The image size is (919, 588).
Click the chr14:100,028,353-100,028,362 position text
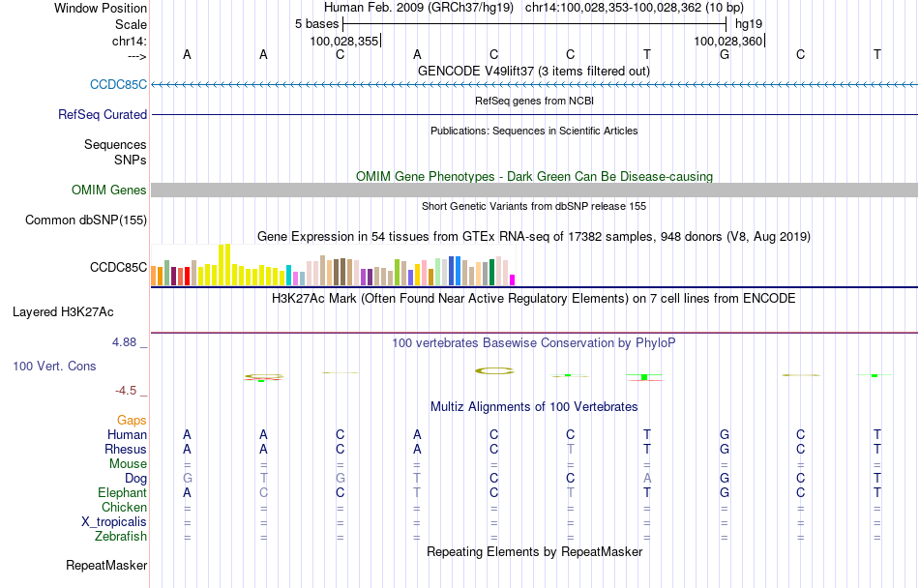tap(635, 8)
